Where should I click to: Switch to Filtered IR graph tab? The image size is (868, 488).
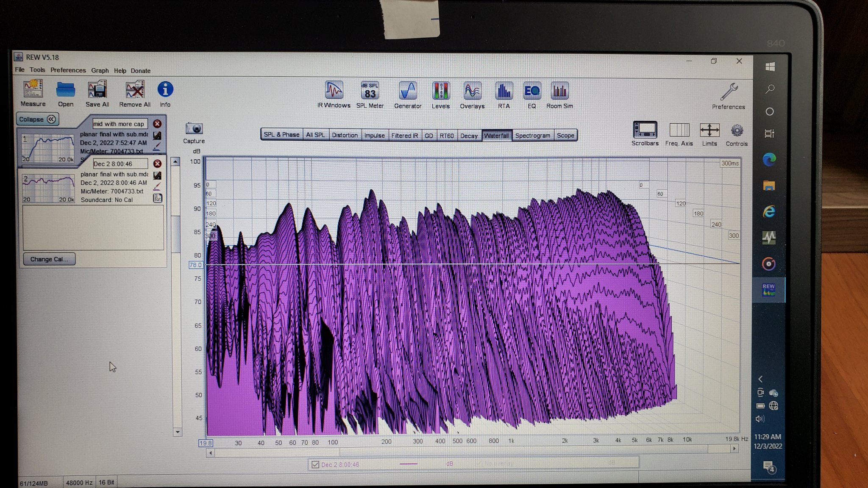click(404, 136)
